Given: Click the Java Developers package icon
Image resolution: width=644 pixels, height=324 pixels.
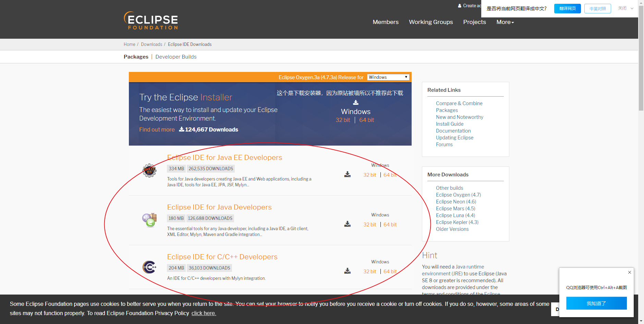Looking at the screenshot, I should click(x=149, y=220).
